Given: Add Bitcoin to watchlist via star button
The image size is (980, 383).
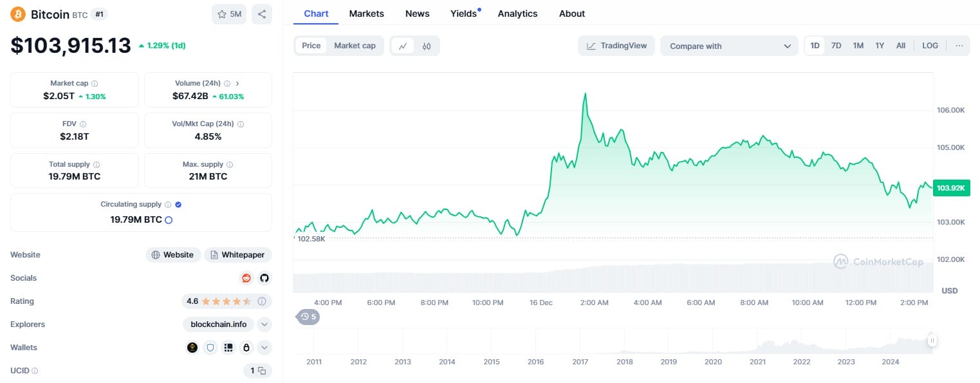Looking at the screenshot, I should pos(229,14).
